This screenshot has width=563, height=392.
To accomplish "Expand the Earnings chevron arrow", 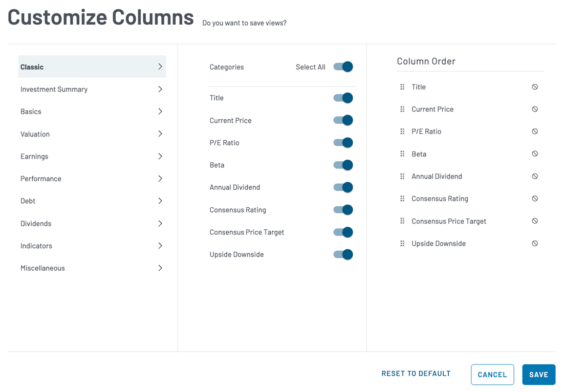I will coord(160,156).
